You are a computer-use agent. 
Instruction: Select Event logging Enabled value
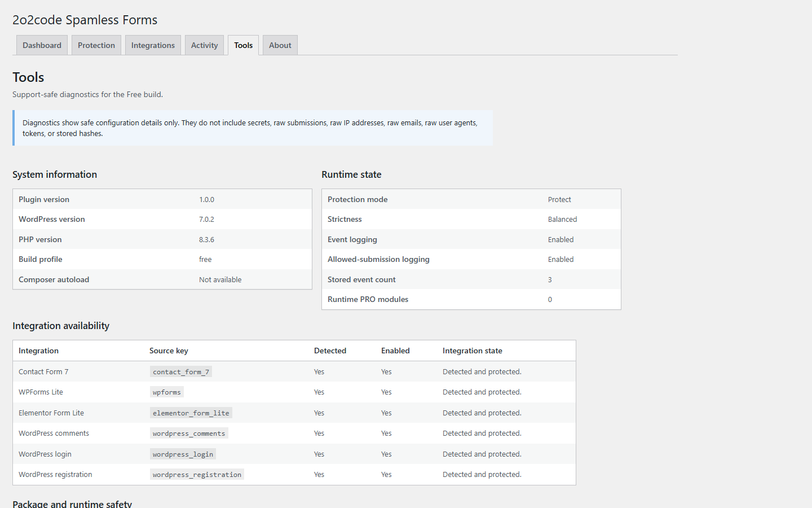(x=561, y=240)
